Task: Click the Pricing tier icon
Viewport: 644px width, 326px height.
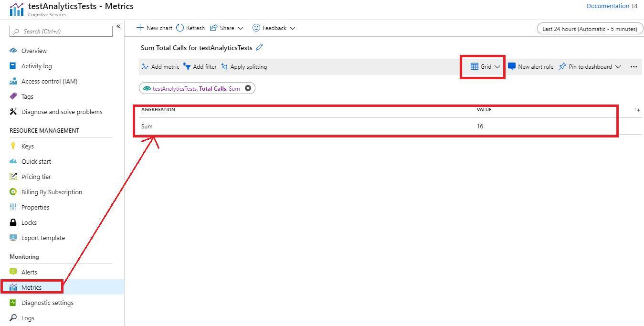Action: (13, 177)
